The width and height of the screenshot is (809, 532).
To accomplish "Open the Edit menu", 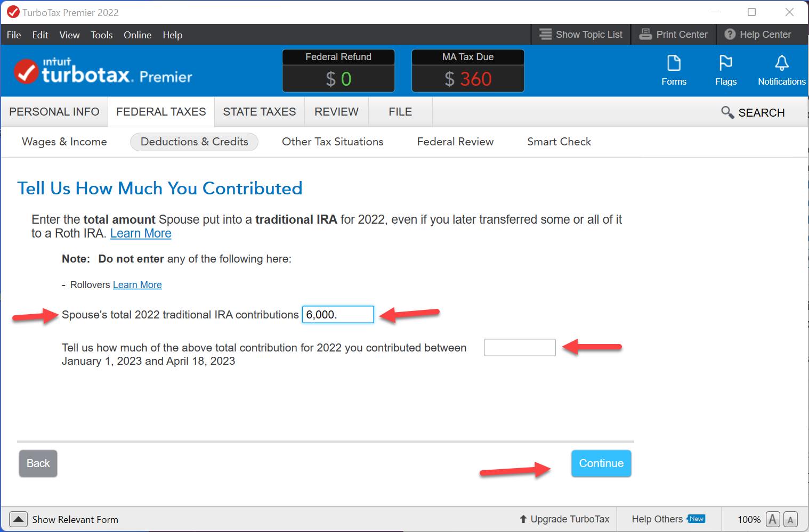I will pos(40,35).
